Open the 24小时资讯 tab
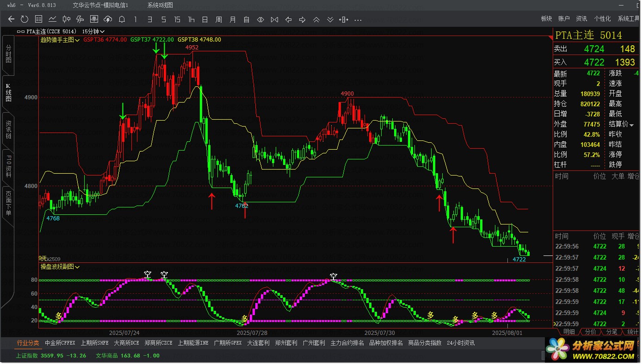This screenshot has width=642, height=364. tap(461, 343)
